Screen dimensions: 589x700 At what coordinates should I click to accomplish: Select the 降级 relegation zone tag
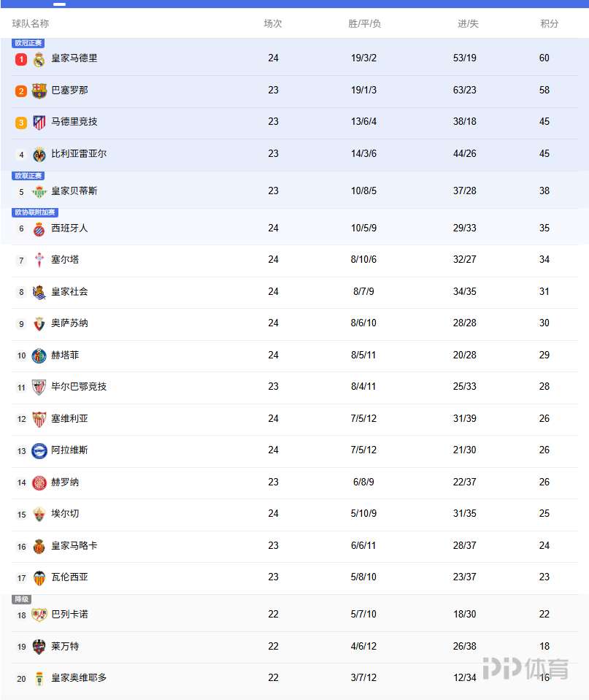[x=21, y=599]
